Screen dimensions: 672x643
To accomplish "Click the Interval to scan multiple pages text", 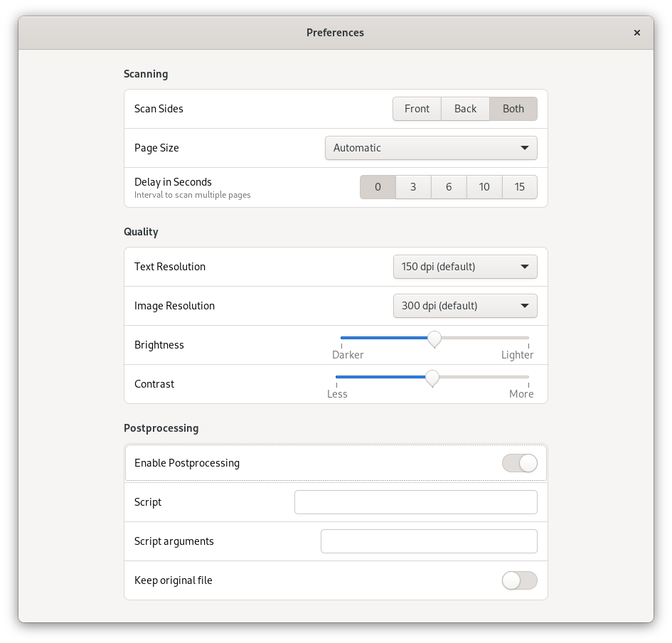I will coord(193,195).
